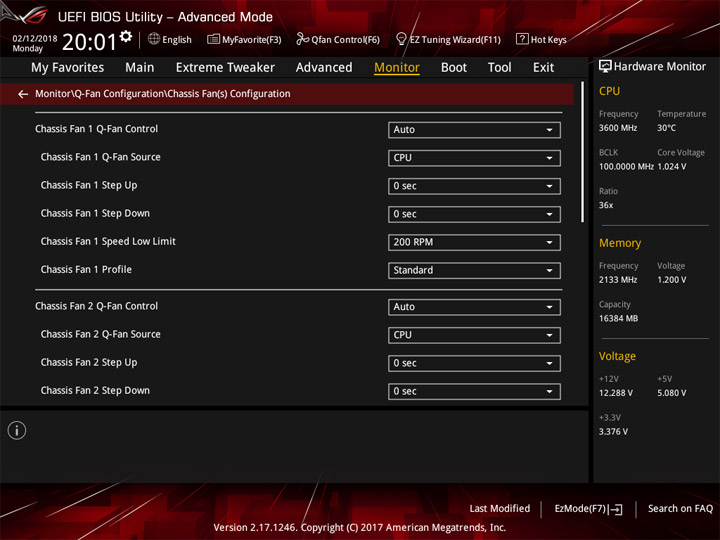This screenshot has width=720, height=540.
Task: Select the Chassis Fan 1 Q-Fan Source label
Action: tap(101, 157)
